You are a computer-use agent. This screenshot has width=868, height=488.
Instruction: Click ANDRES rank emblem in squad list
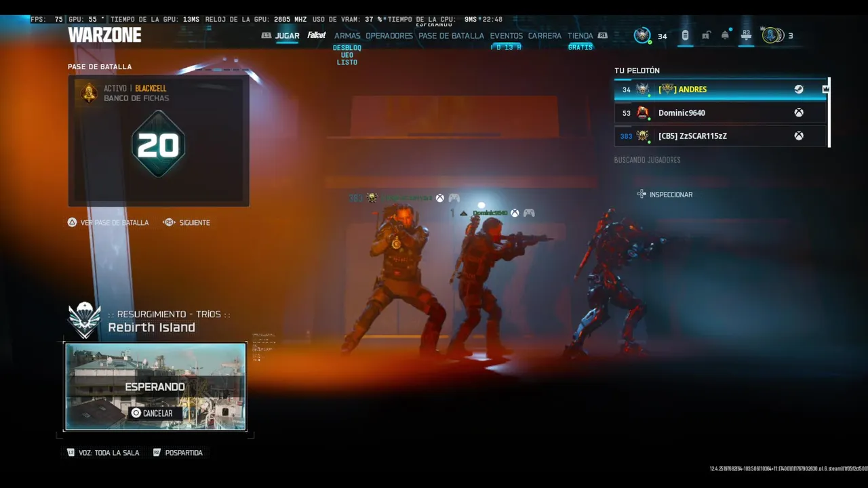[643, 89]
